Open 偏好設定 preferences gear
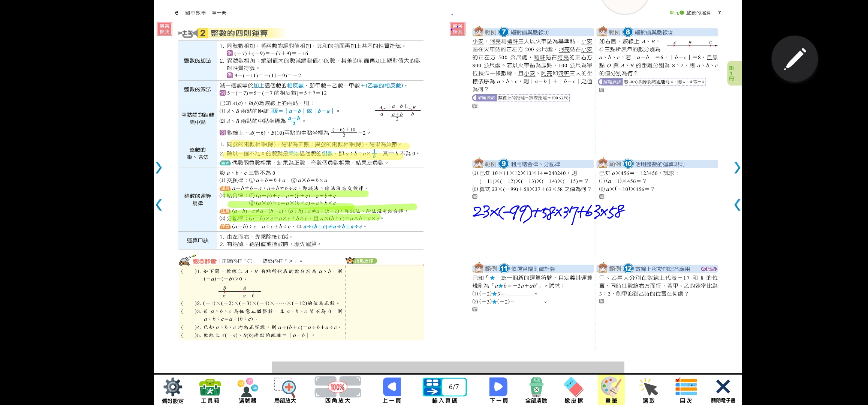Viewport: 868px width, 405px height. 173,390
